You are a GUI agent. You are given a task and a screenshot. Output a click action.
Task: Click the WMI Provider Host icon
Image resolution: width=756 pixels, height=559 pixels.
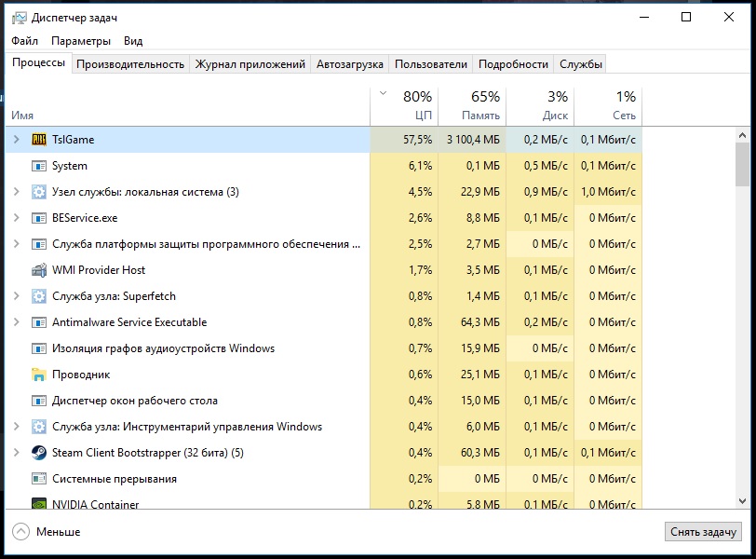pyautogui.click(x=39, y=270)
